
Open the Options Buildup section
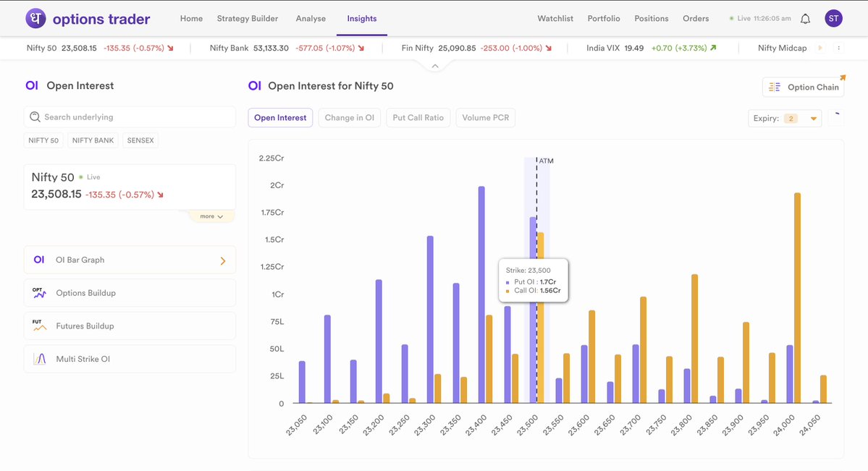130,293
